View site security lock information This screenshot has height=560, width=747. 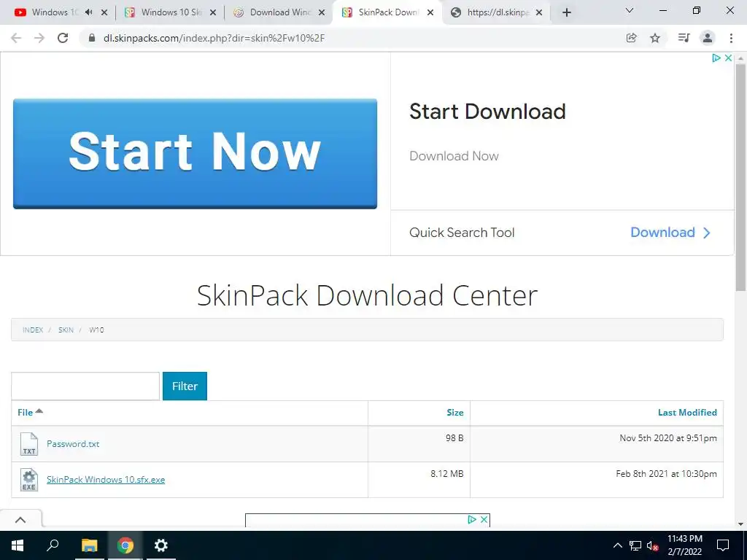point(92,38)
